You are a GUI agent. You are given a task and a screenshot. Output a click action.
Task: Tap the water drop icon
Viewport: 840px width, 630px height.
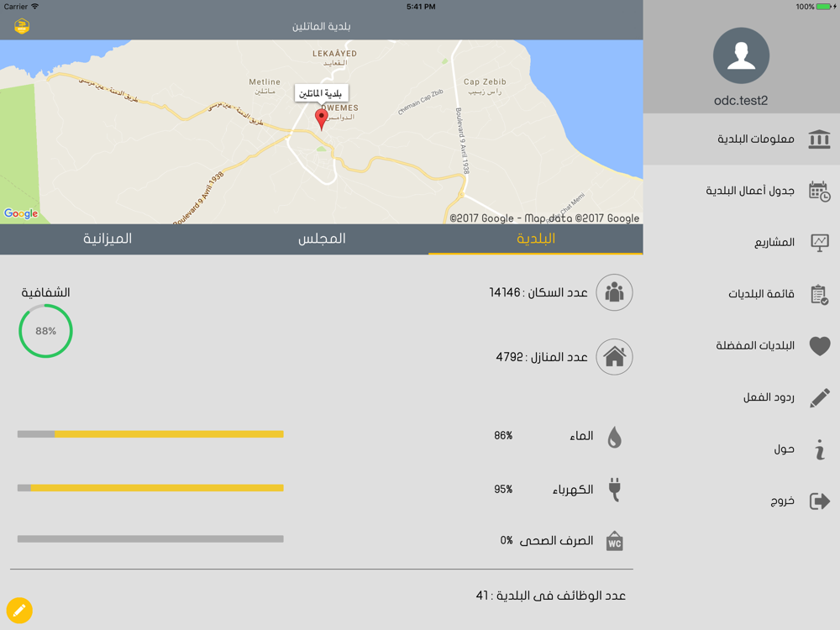[615, 437]
